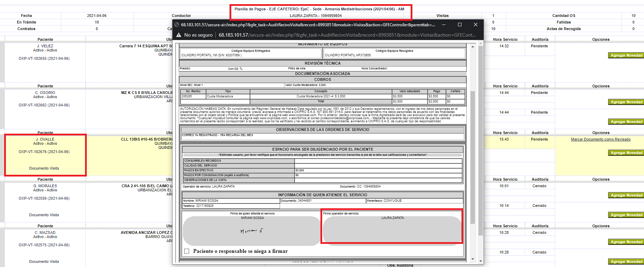This screenshot has height=267, width=644.
Task: Click the 'Planilla de Pagos - EJE CAFETERO' title
Action: [319, 9]
